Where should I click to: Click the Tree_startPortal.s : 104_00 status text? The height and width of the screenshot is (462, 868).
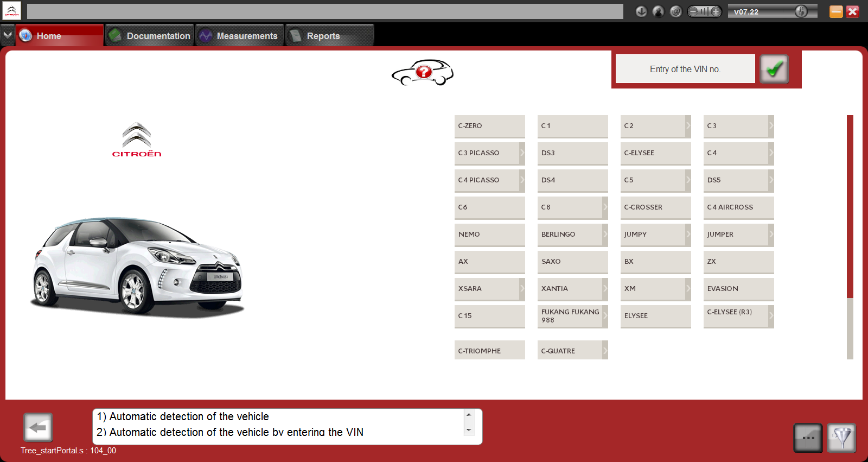pos(68,451)
